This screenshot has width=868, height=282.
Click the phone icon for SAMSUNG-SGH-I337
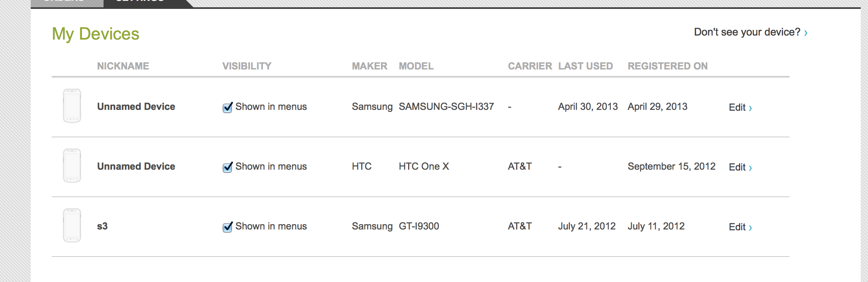tap(72, 106)
